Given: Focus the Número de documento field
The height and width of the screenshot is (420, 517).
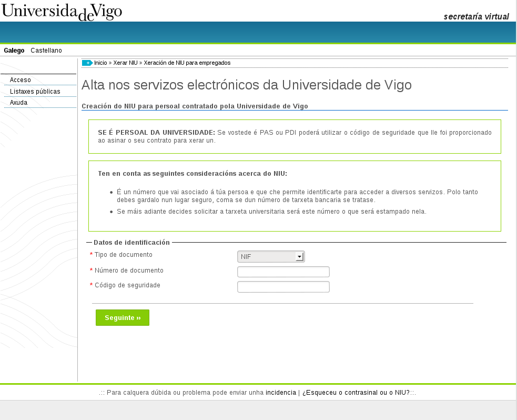Looking at the screenshot, I should [x=283, y=272].
